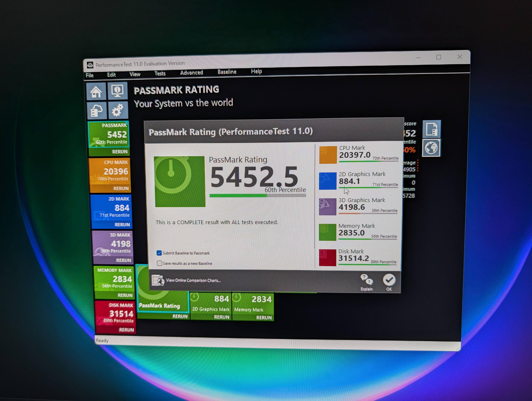Open the Advanced menu
Image resolution: width=532 pixels, height=401 pixels.
191,73
